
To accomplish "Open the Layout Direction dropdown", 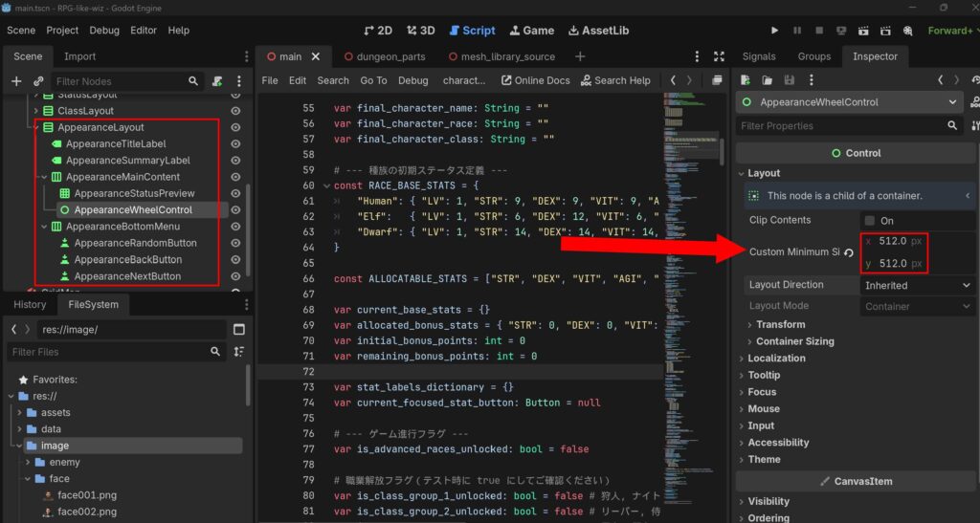I will point(917,285).
